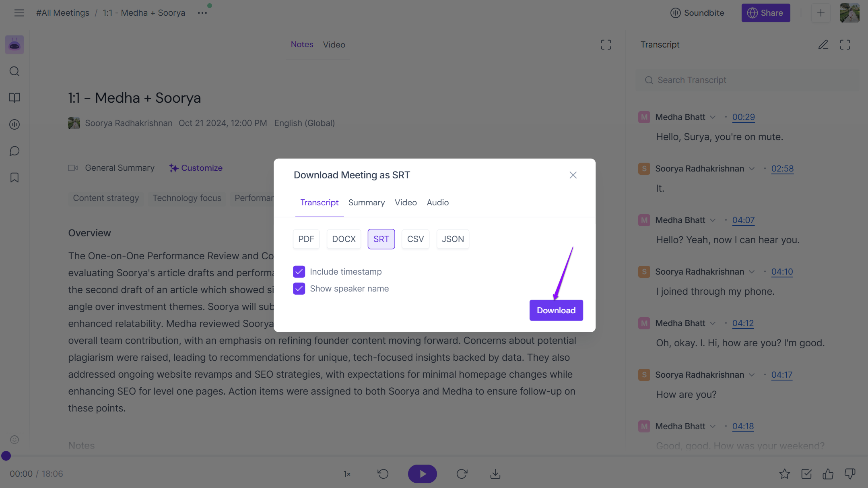868x488 pixels.
Task: Click the Customize button with sparkle icon
Action: [x=196, y=167]
